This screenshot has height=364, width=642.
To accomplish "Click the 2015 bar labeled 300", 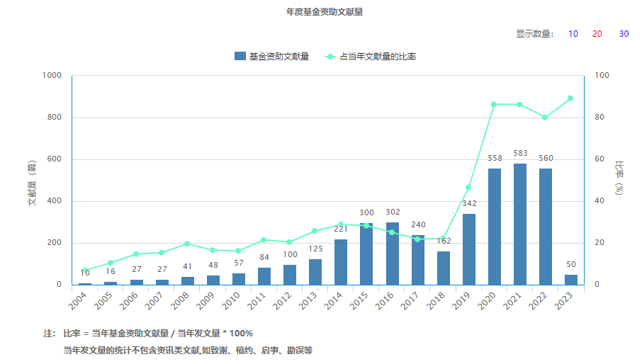I will (366, 254).
